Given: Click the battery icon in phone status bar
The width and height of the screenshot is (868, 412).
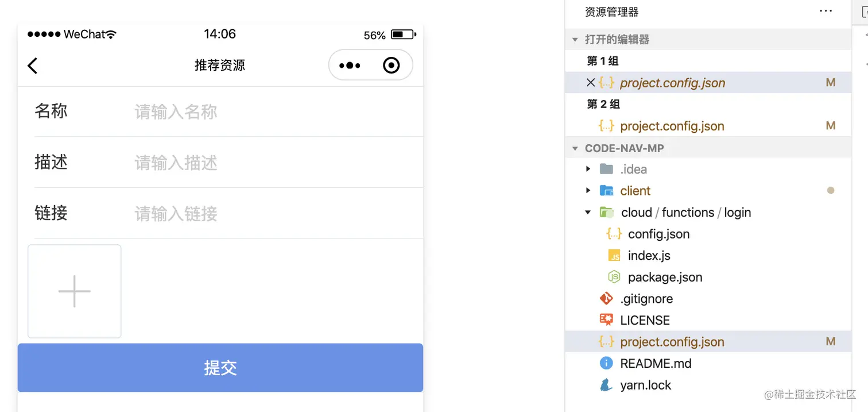Looking at the screenshot, I should [404, 35].
